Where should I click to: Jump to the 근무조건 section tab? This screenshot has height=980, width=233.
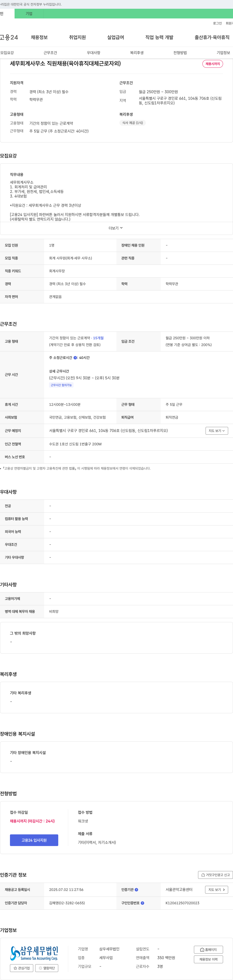click(x=50, y=53)
